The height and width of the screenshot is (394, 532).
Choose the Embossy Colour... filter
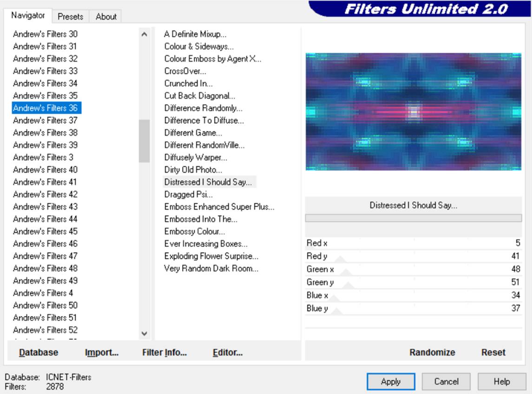(x=194, y=232)
